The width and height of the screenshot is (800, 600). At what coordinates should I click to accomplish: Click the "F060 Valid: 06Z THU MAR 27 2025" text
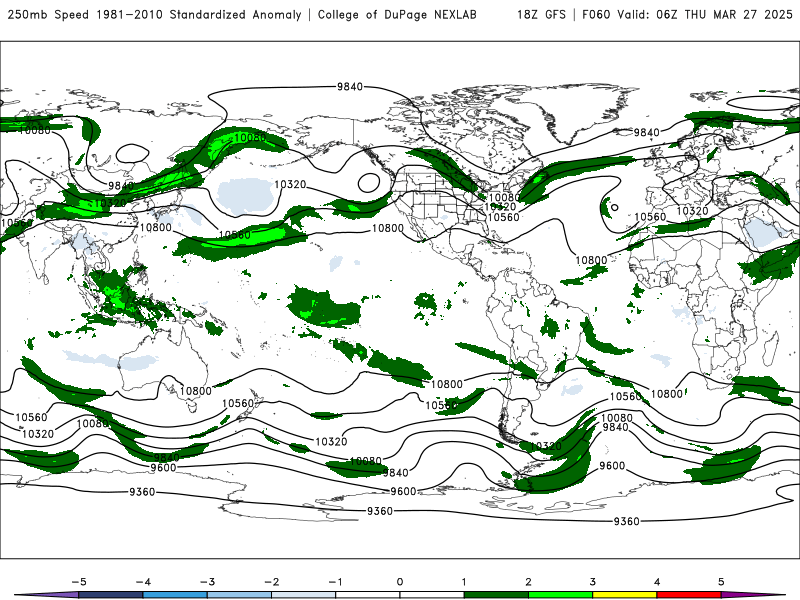pyautogui.click(x=687, y=14)
